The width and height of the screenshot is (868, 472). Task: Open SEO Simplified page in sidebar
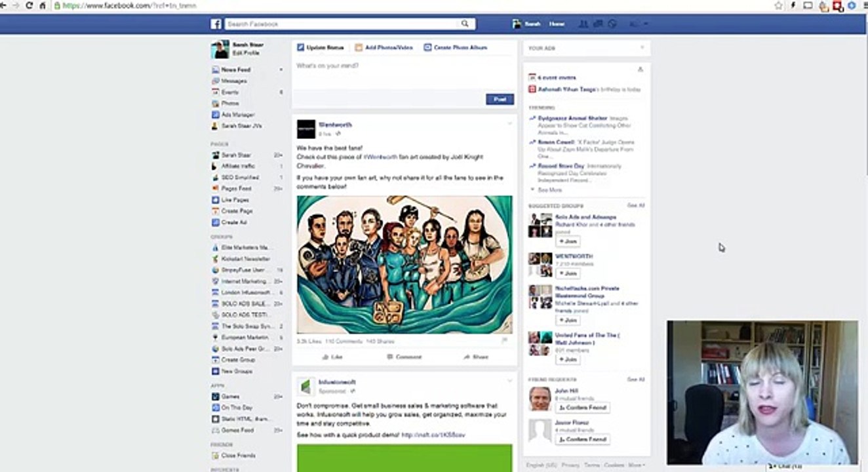(240, 178)
